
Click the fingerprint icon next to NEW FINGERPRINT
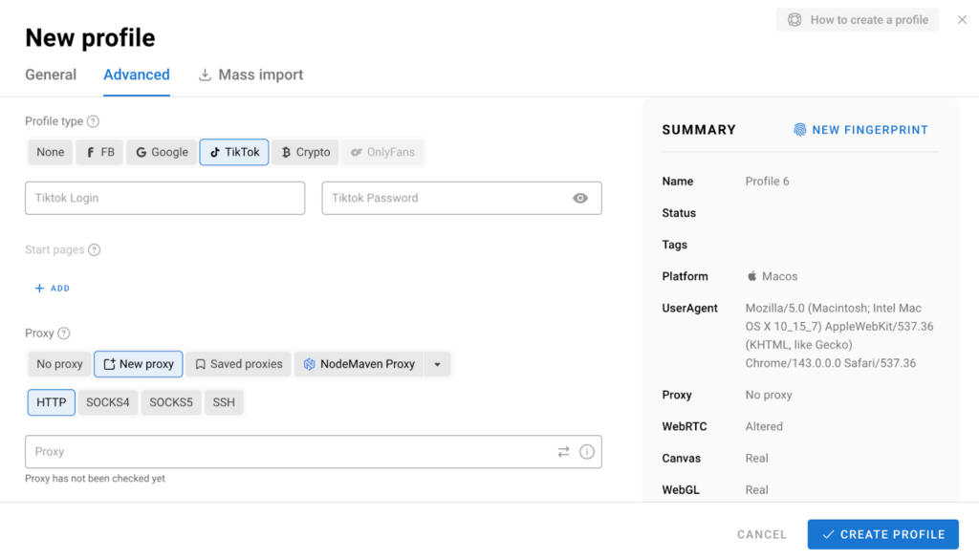pos(800,129)
